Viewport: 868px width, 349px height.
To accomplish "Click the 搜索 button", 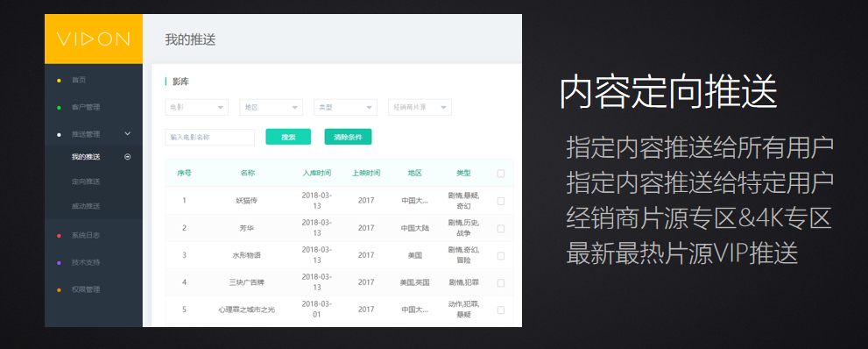I will tap(288, 137).
